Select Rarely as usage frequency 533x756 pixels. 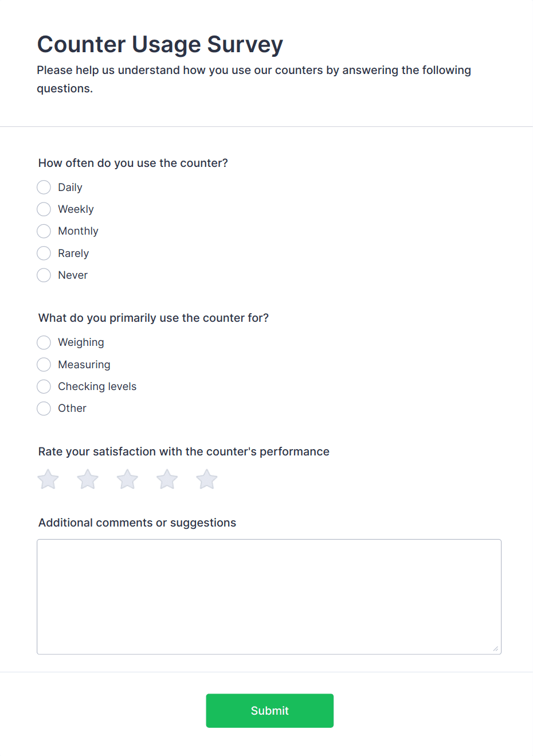pyautogui.click(x=44, y=253)
